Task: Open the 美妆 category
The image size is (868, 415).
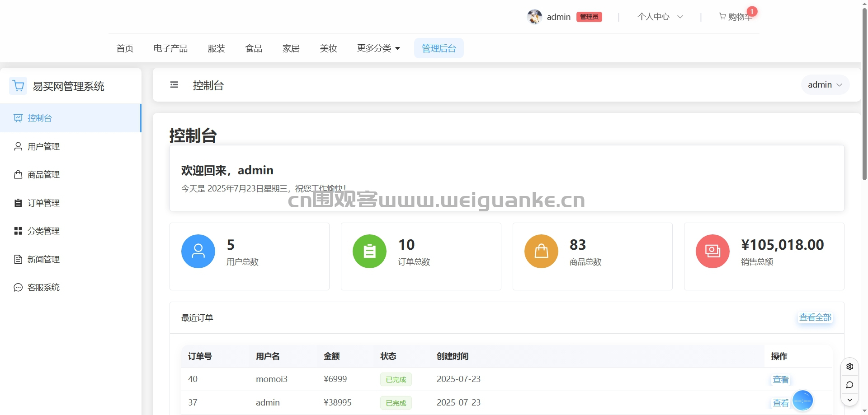Action: click(x=328, y=48)
